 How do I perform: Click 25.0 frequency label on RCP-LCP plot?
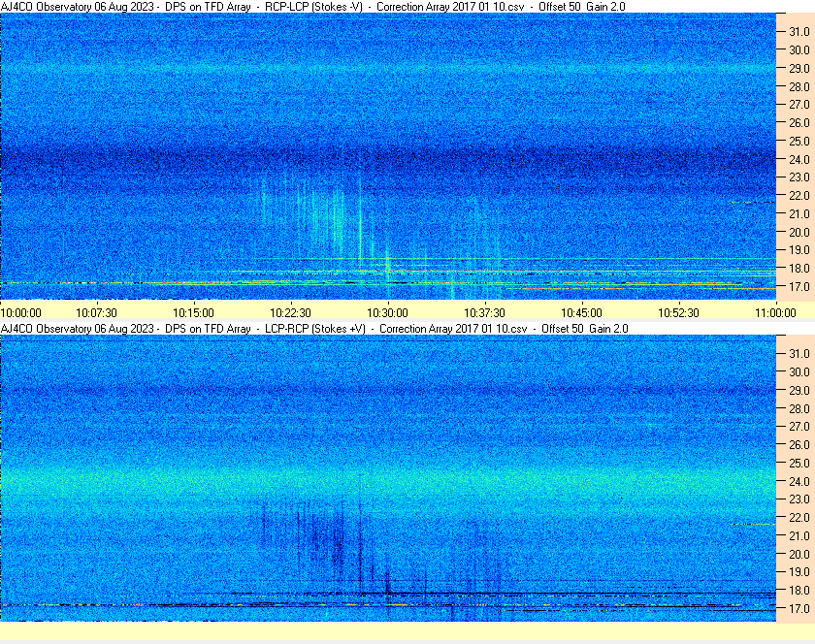coord(799,141)
